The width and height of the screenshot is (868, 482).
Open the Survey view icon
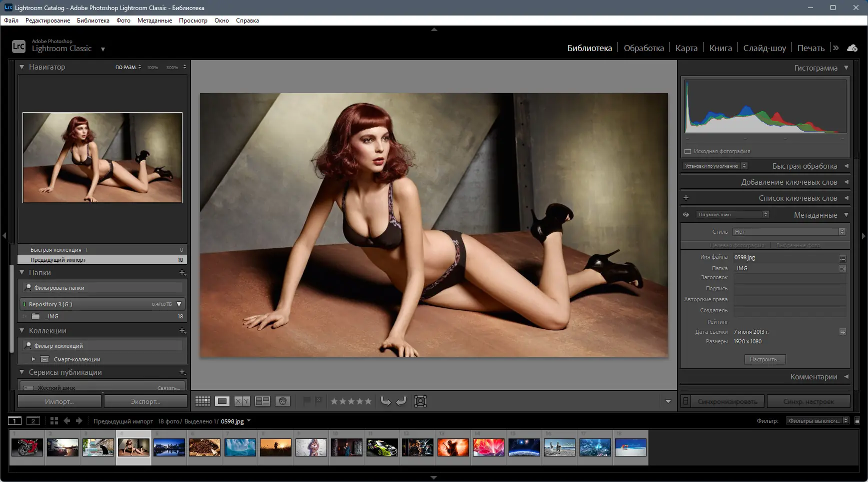pos(262,401)
